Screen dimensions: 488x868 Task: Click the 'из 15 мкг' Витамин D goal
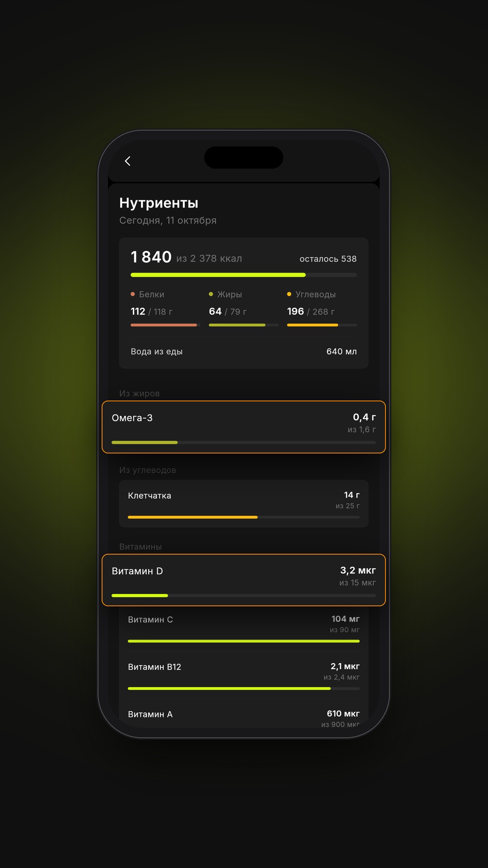coord(357,583)
